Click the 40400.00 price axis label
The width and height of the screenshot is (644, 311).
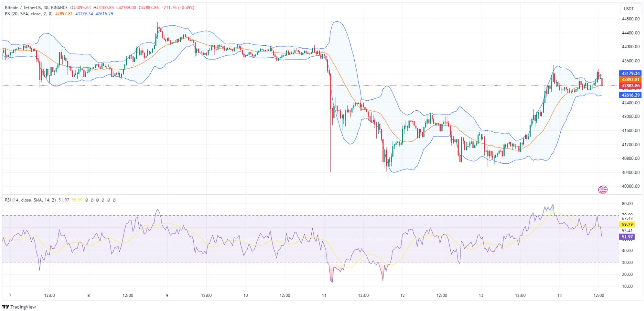(631, 173)
